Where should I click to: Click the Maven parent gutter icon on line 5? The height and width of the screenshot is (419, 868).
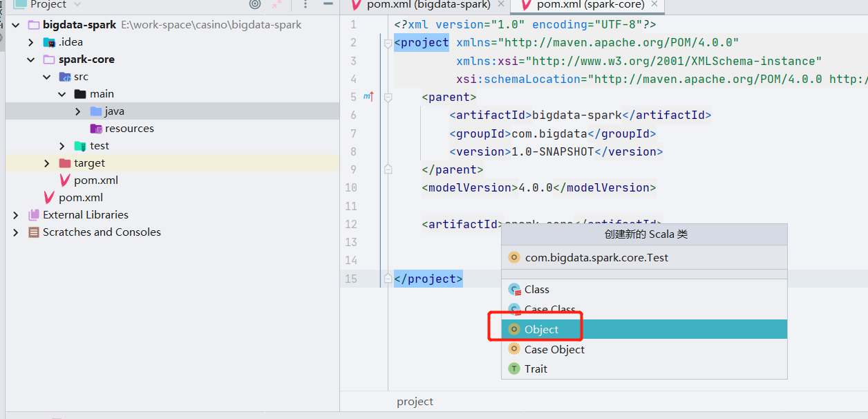(x=368, y=97)
